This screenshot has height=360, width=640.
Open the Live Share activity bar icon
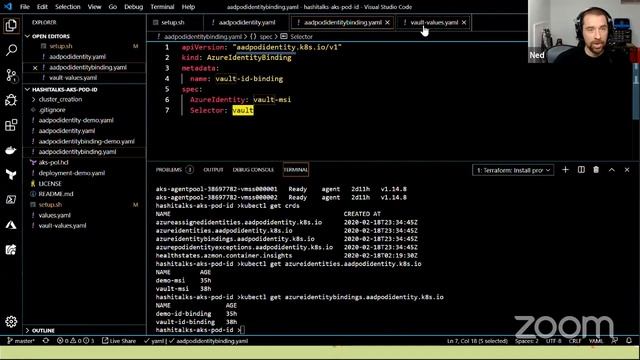11,249
